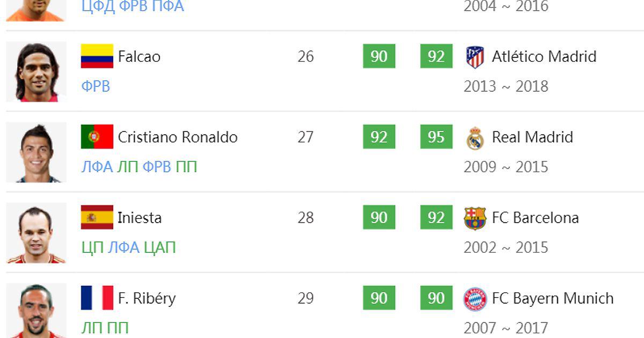Click Ronaldo's 95 potential rating badge
Image resolution: width=644 pixels, height=338 pixels.
click(x=436, y=137)
